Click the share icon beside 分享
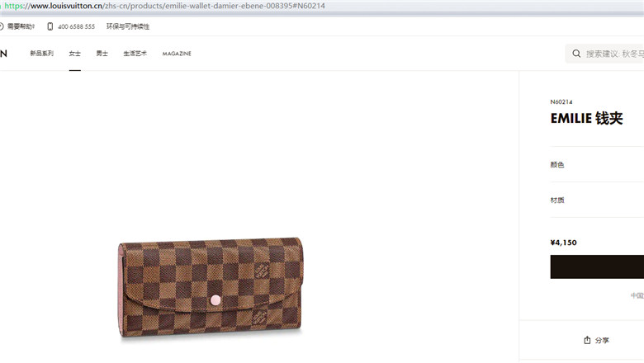This screenshot has width=644, height=363. pos(587,340)
